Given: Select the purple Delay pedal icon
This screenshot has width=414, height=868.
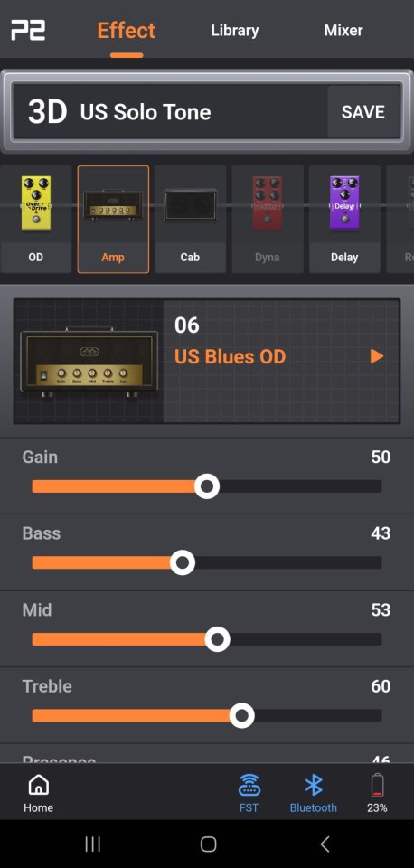Looking at the screenshot, I should click(x=344, y=203).
